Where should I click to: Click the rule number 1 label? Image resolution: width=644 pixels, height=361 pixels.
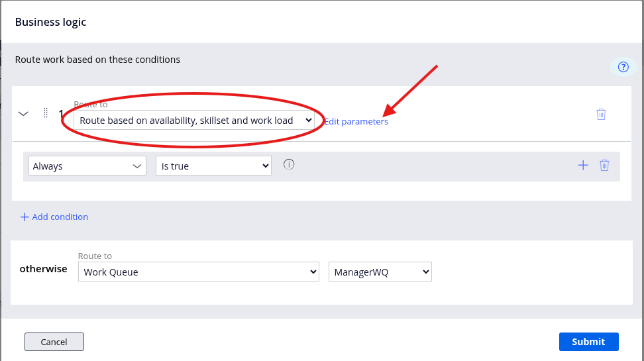pyautogui.click(x=62, y=114)
